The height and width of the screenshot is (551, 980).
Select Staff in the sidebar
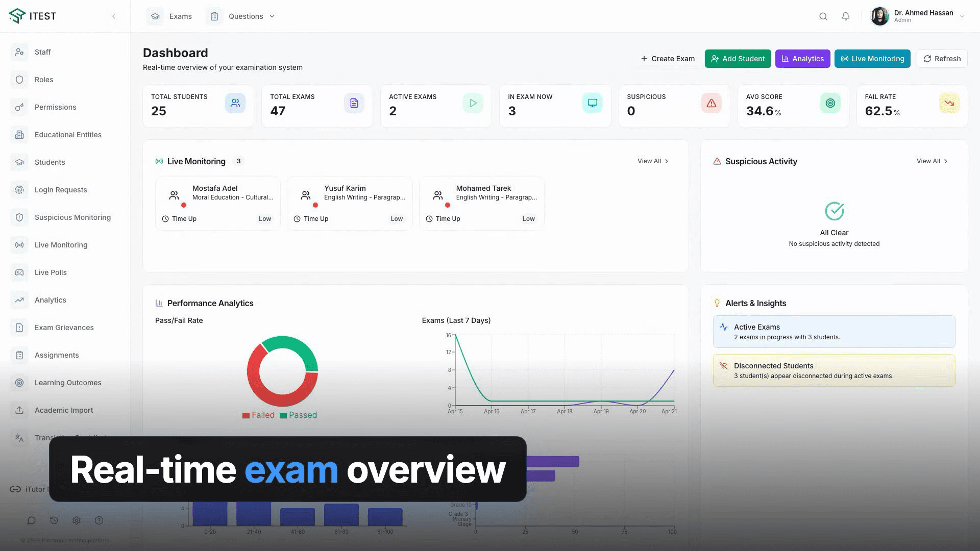click(43, 52)
